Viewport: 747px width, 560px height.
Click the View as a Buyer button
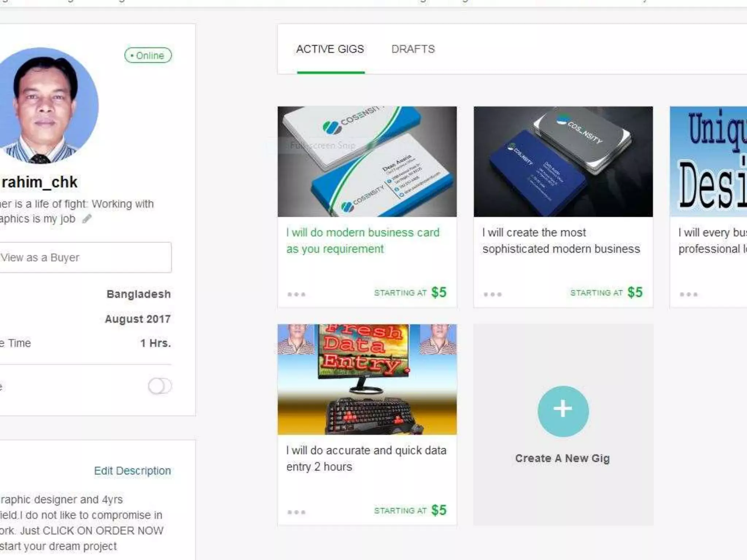[x=85, y=257]
